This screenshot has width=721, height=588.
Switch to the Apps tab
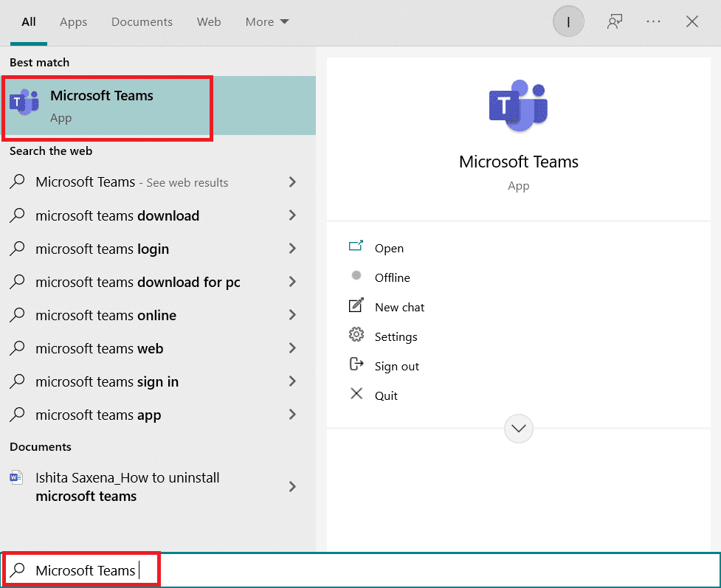tap(73, 21)
